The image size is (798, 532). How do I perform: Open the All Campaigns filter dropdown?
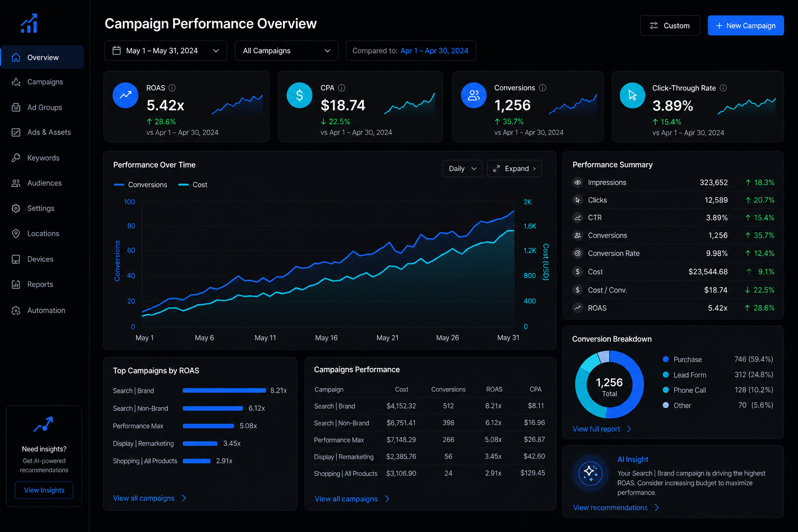(287, 50)
